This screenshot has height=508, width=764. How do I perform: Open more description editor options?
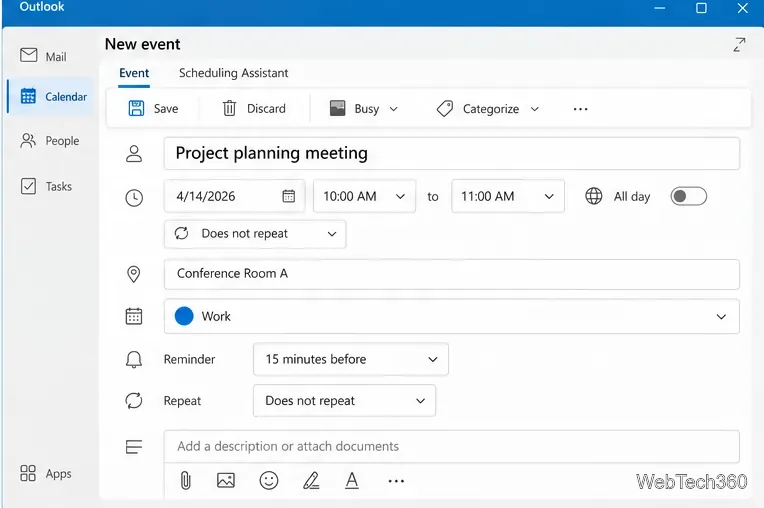point(396,481)
